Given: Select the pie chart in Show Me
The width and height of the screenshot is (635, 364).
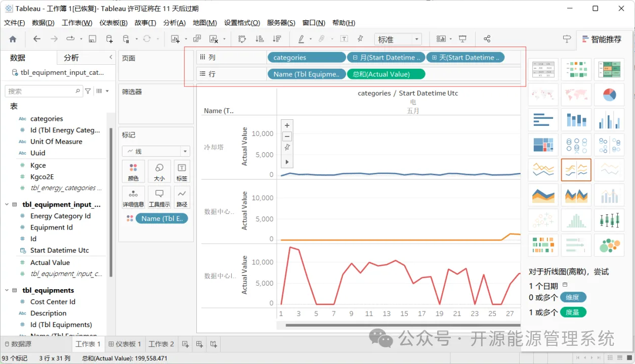Looking at the screenshot, I should [609, 95].
